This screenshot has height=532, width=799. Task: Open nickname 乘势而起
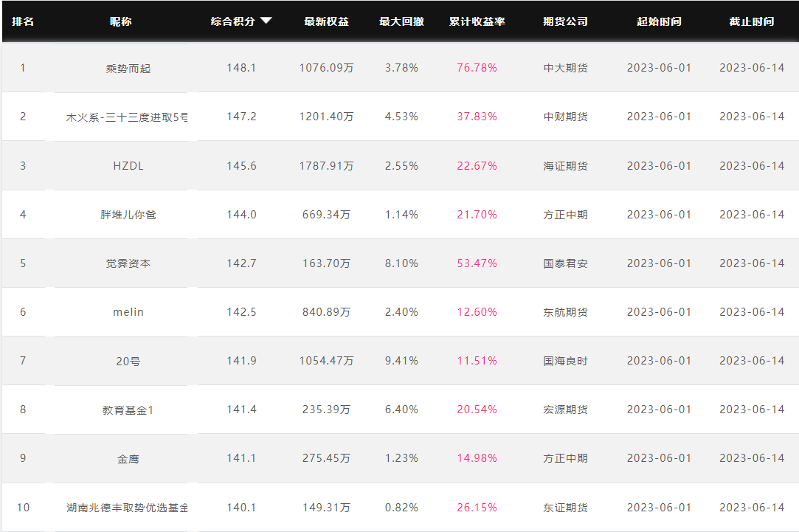pyautogui.click(x=128, y=69)
